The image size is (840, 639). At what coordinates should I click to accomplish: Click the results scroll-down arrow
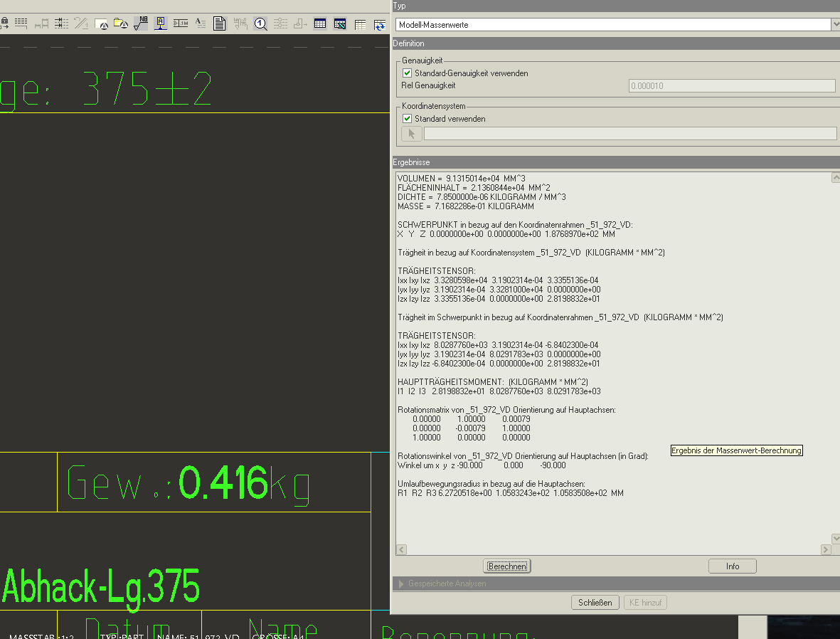[x=836, y=538]
